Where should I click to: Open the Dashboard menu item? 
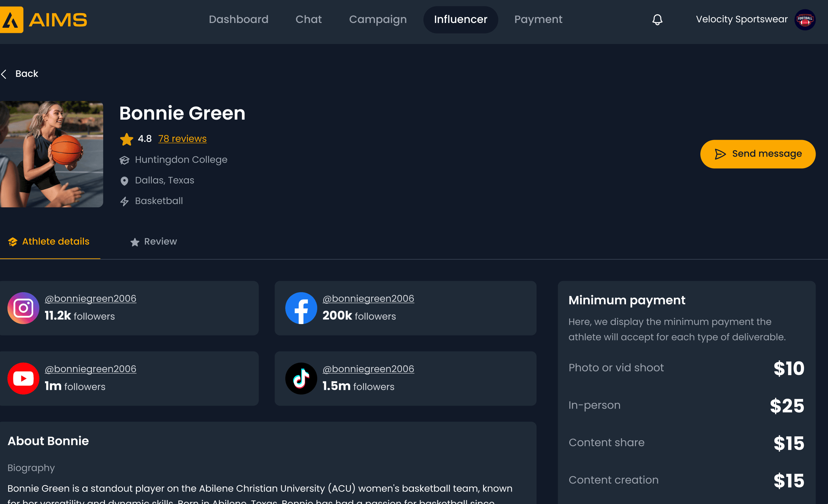(x=238, y=19)
